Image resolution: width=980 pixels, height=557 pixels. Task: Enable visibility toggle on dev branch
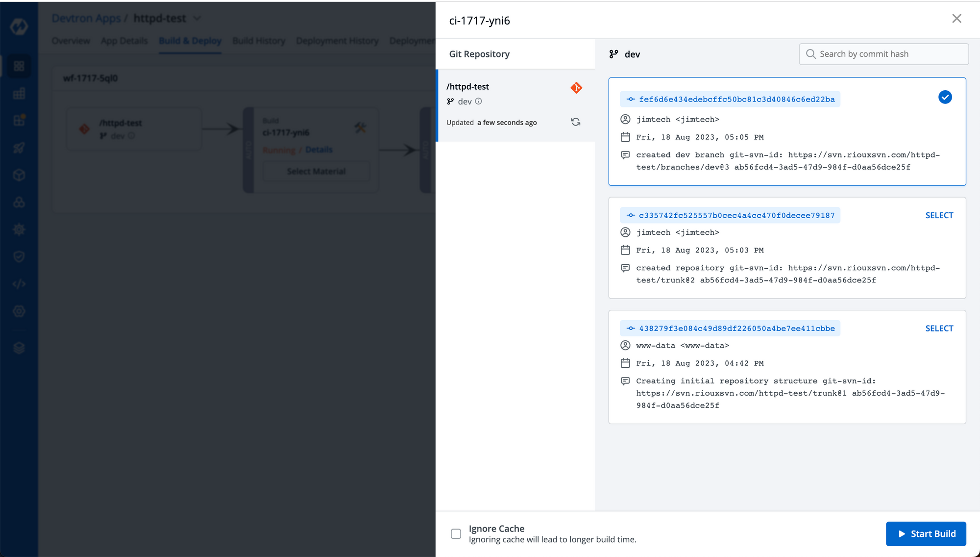(x=480, y=101)
